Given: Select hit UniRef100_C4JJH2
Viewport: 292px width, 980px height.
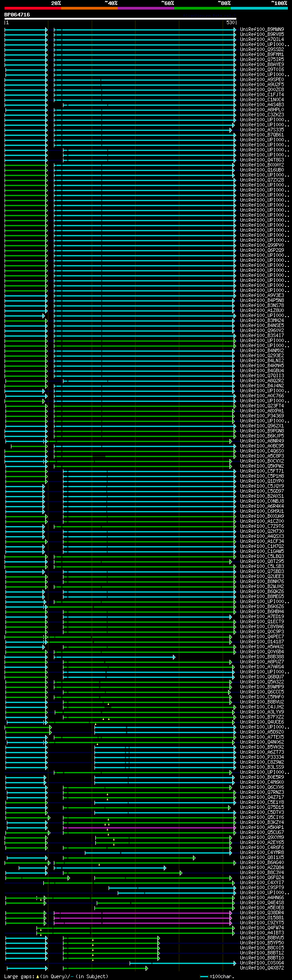Looking at the screenshot, I should 262,707.
